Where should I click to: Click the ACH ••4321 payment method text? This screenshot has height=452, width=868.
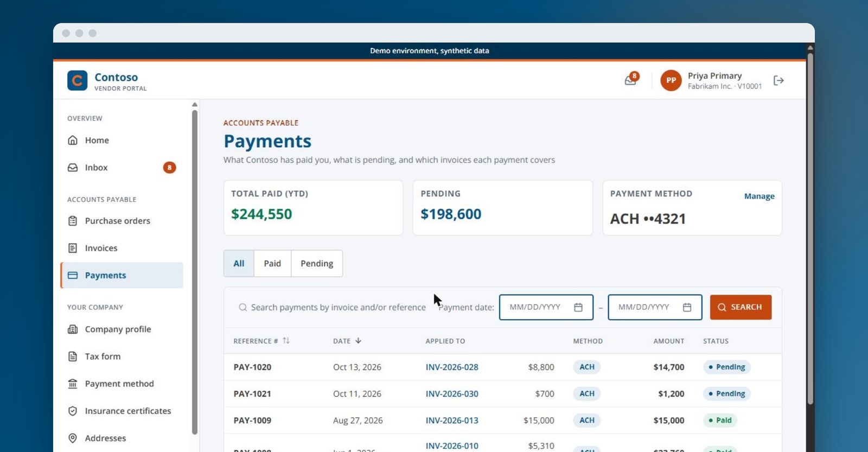[648, 219]
